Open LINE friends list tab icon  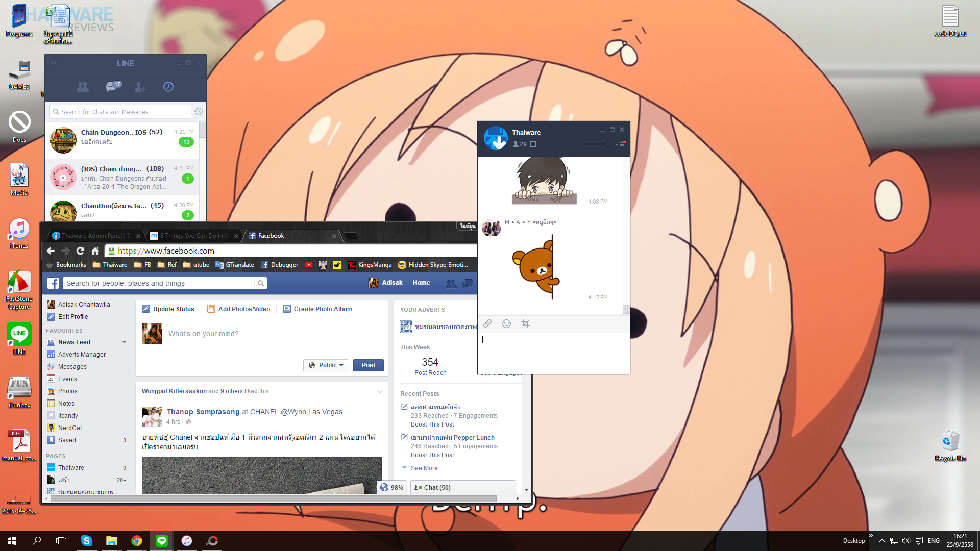click(x=83, y=87)
